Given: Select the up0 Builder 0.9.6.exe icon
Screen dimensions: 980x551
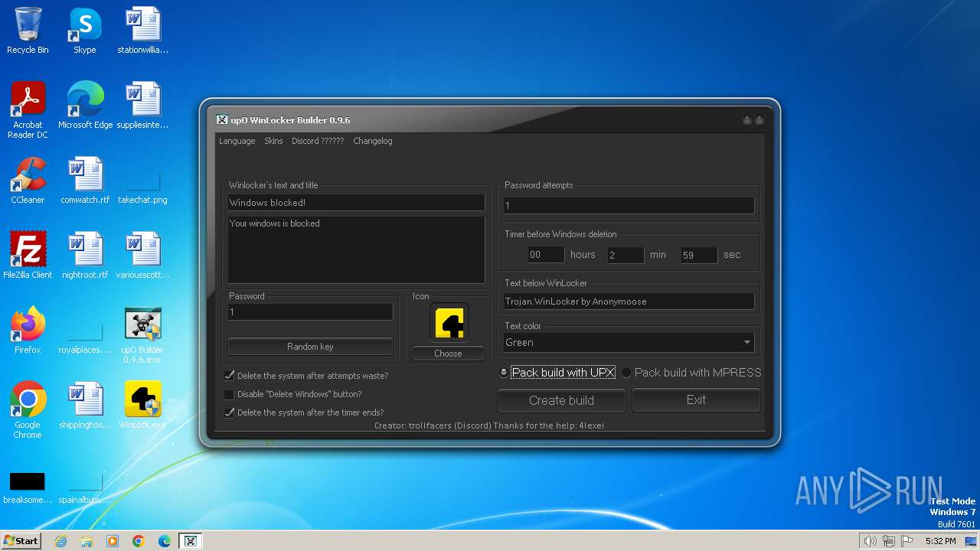Looking at the screenshot, I should pos(142,335).
